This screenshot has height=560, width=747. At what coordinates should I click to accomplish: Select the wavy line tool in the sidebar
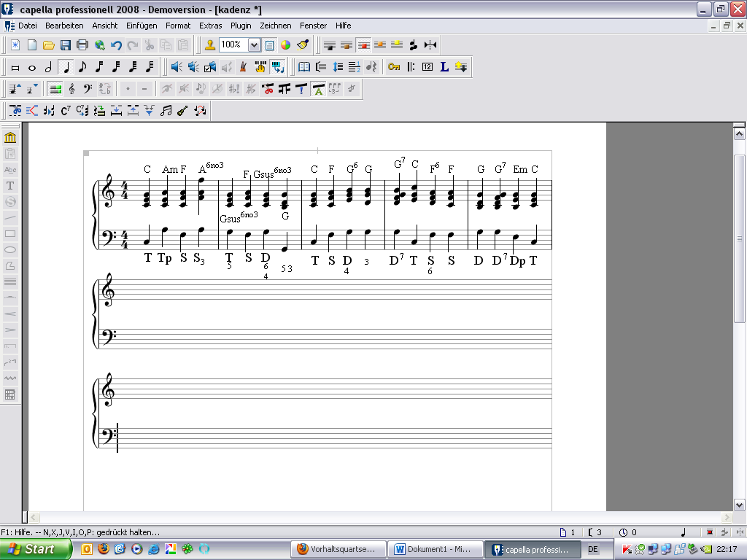[x=10, y=378]
